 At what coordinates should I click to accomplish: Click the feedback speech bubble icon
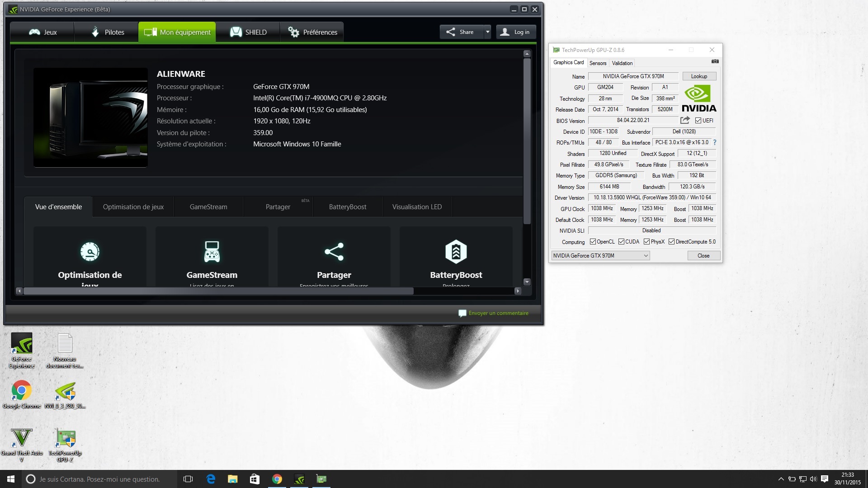462,313
